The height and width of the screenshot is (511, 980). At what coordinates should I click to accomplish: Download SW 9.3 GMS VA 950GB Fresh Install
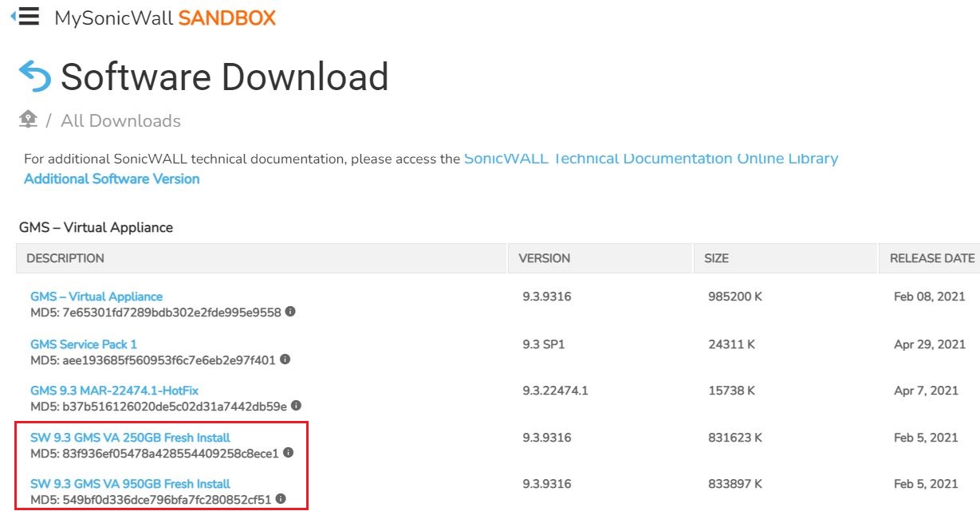click(130, 484)
